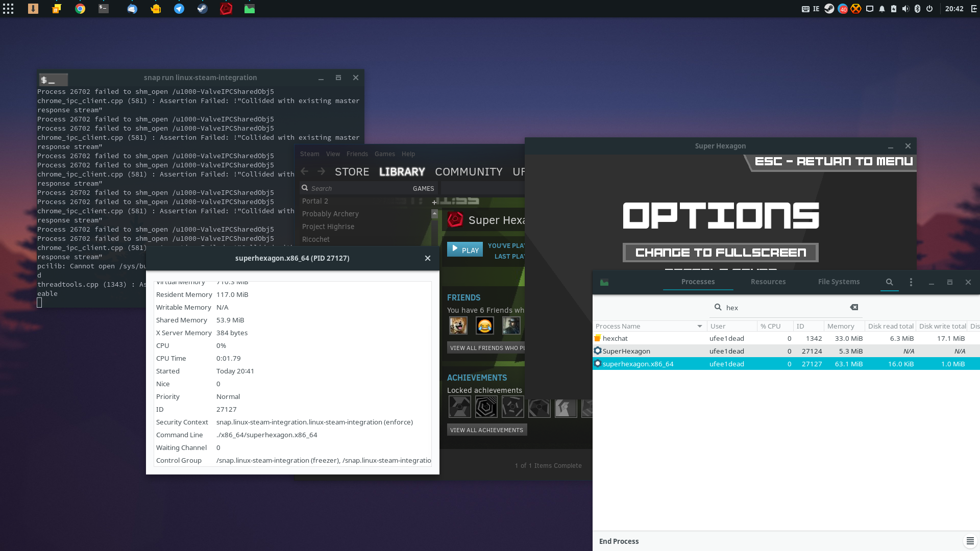Launch the download manager icon in the panel
Image resolution: width=980 pixels, height=551 pixels.
[33, 9]
